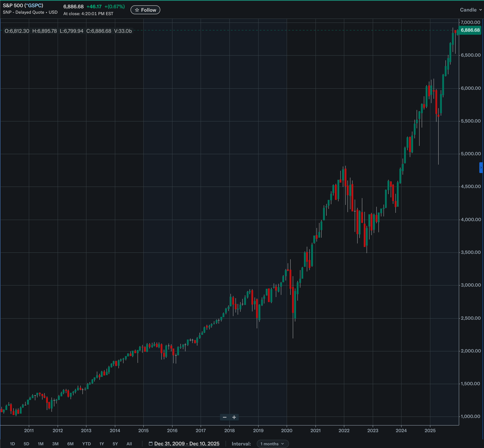Viewport: 484px width, 448px height.
Task: Zoom out with the minus icon
Action: (x=224, y=417)
